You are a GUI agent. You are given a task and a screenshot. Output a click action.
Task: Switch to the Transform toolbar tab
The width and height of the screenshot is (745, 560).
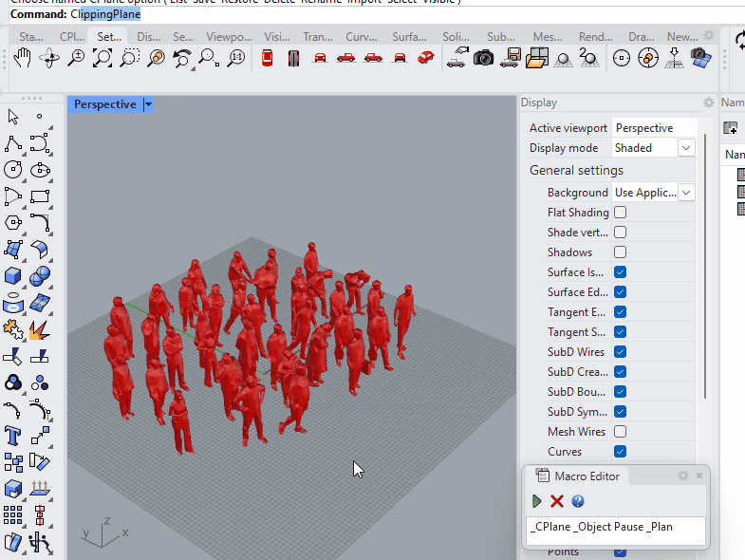pos(318,37)
